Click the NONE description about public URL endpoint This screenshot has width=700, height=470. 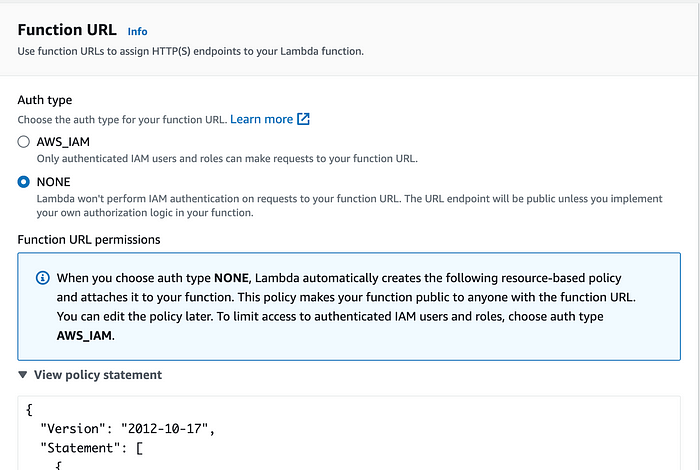(x=350, y=205)
